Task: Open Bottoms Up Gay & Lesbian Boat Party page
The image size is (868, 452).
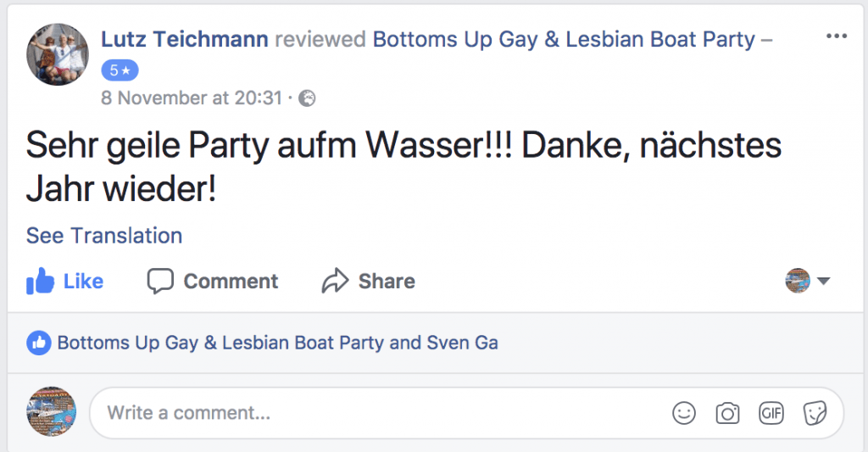Action: point(564,39)
